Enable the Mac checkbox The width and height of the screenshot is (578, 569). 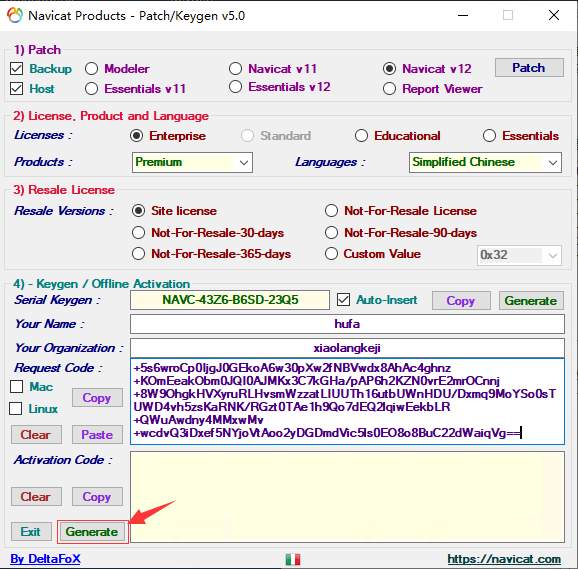tap(16, 387)
